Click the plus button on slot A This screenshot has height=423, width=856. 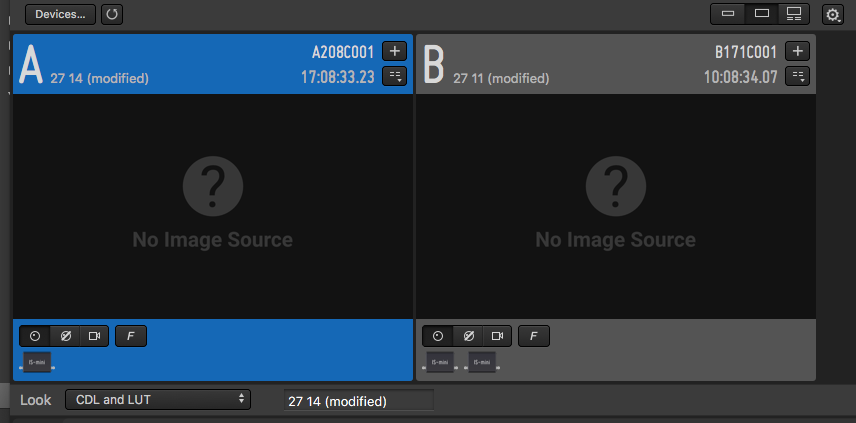pyautogui.click(x=394, y=51)
